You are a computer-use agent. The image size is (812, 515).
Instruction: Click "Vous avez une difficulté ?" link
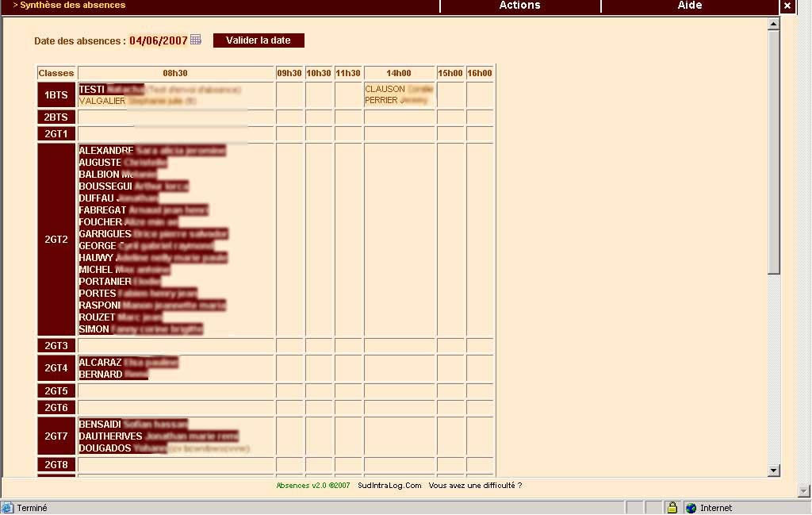tap(475, 486)
